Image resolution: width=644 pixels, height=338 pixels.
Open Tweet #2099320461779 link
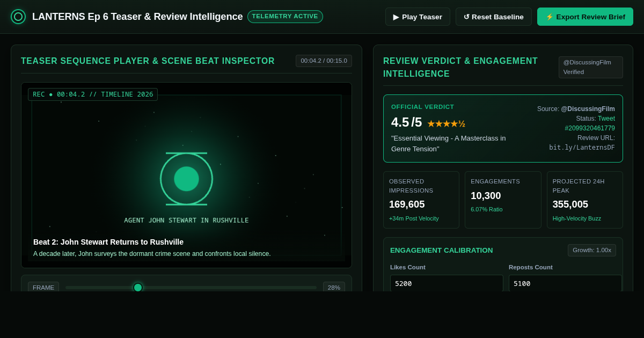coord(590,123)
